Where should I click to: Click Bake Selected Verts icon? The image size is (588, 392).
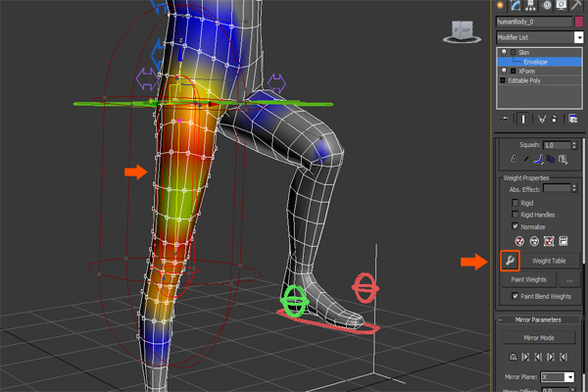click(x=563, y=241)
